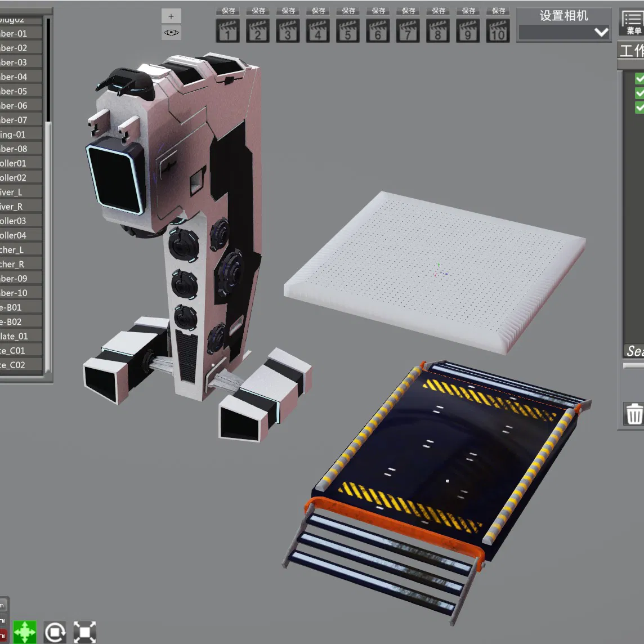Image resolution: width=644 pixels, height=644 pixels.
Task: Select camera slot 6 clapperboard icon
Action: (x=377, y=31)
